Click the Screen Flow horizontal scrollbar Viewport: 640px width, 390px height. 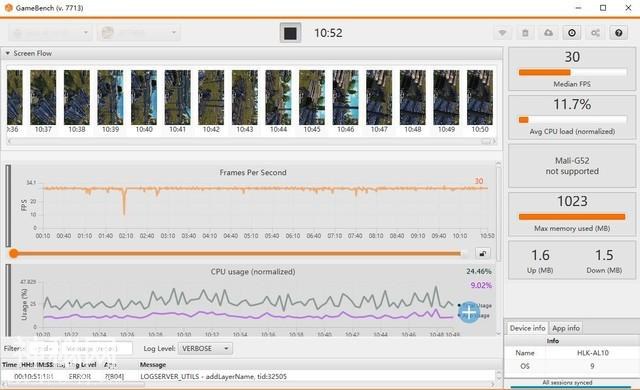click(x=252, y=141)
